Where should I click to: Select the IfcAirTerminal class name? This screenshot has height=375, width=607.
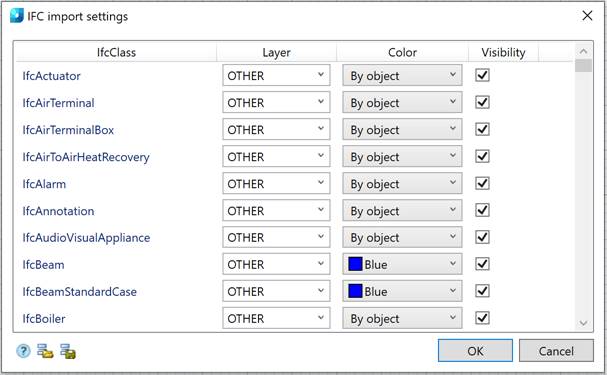click(58, 103)
